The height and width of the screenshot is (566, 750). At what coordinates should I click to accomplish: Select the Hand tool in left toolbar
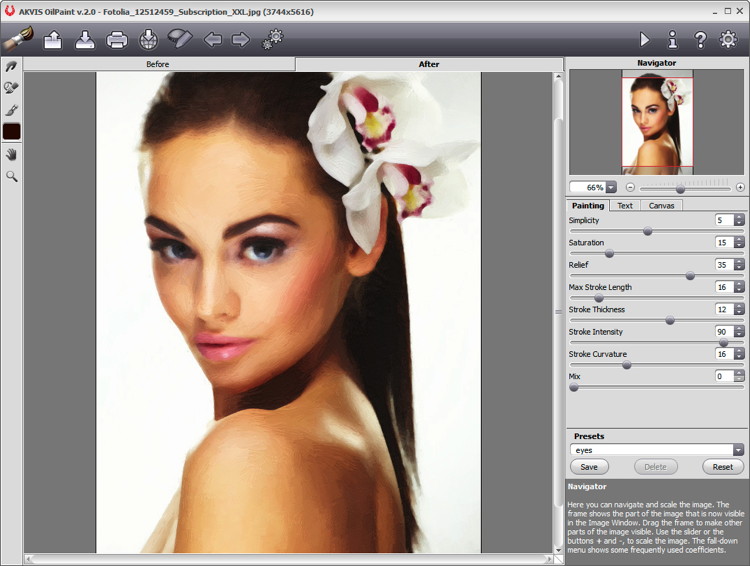tap(12, 154)
